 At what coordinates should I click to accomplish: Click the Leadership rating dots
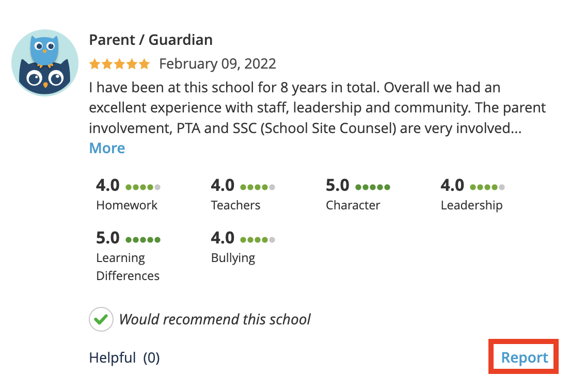487,187
